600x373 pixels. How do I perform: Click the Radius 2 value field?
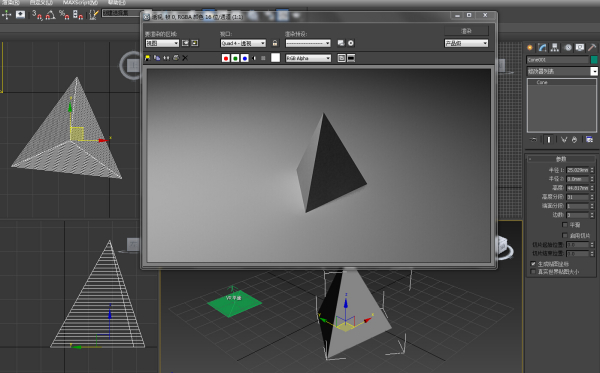click(x=578, y=179)
